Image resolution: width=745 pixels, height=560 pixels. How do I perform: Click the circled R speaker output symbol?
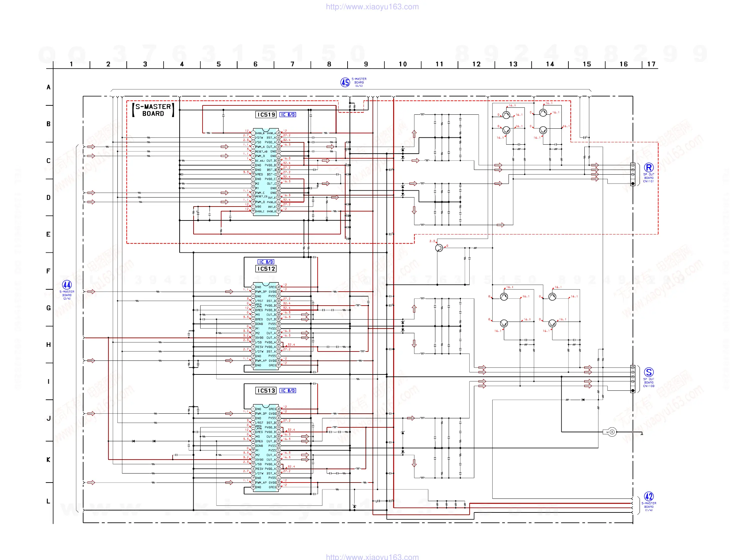pos(648,167)
